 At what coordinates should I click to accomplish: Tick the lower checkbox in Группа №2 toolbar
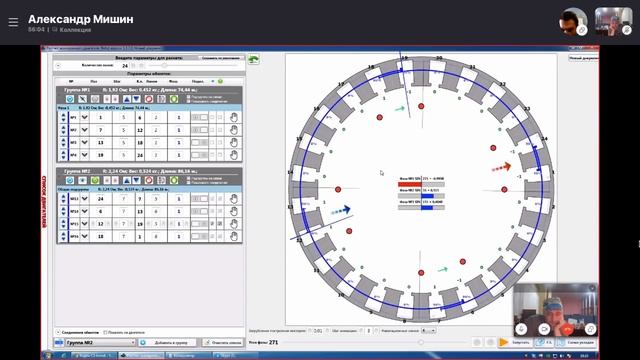click(189, 182)
